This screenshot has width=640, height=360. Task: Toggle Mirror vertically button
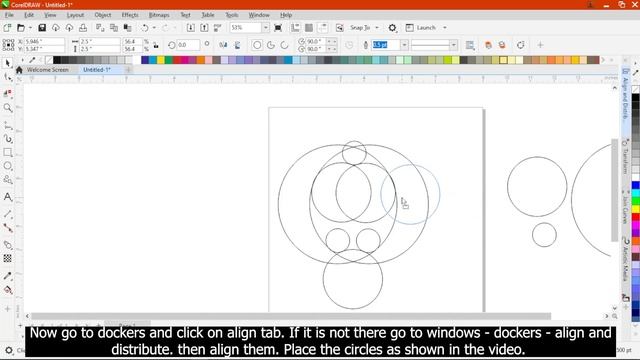coord(237,45)
